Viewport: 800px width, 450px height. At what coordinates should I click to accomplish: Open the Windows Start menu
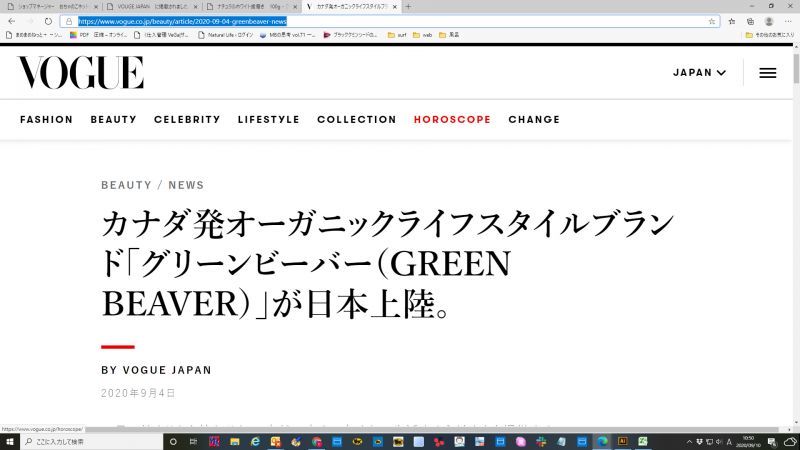[x=9, y=441]
